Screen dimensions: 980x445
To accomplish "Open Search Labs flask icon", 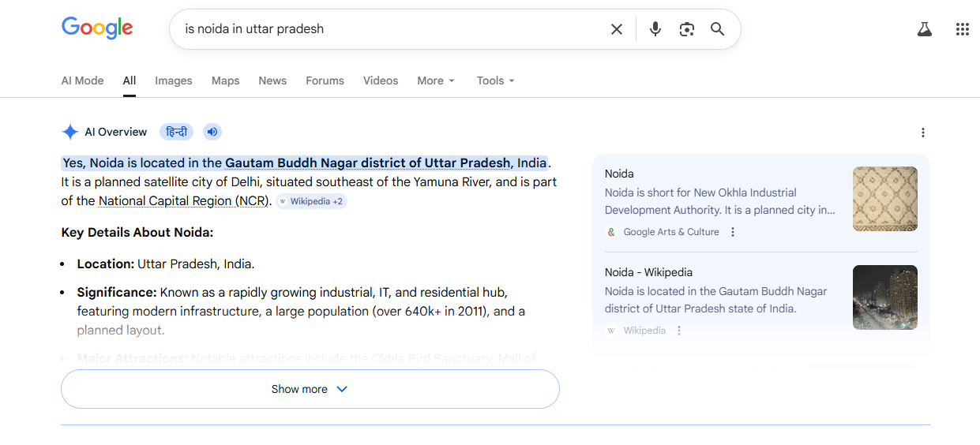I will tap(924, 29).
